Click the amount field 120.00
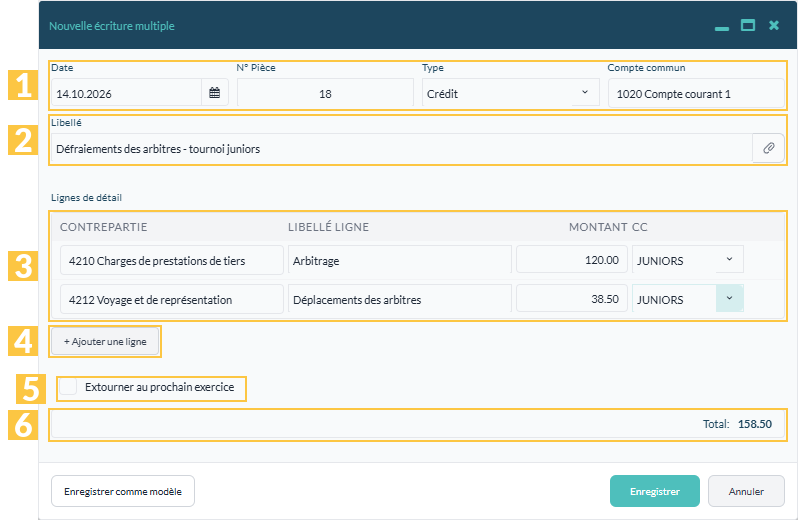The image size is (798, 520). tap(572, 260)
